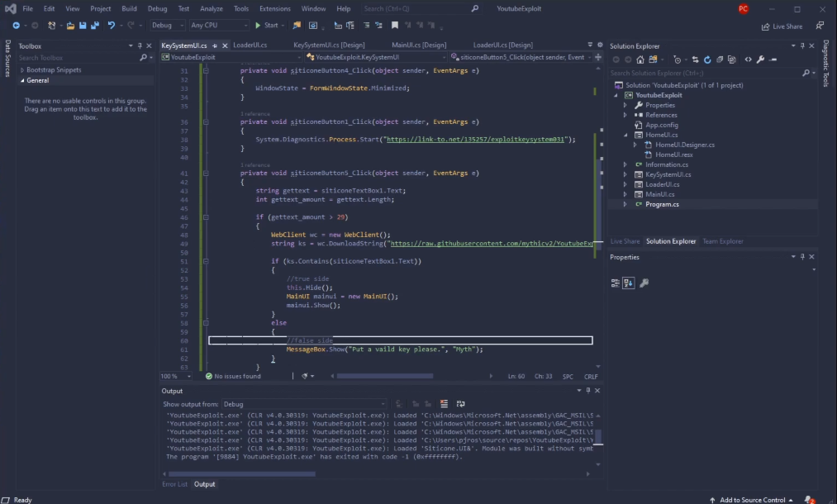Image resolution: width=837 pixels, height=504 pixels.
Task: Click Add to Source Control in status bar
Action: [751, 499]
